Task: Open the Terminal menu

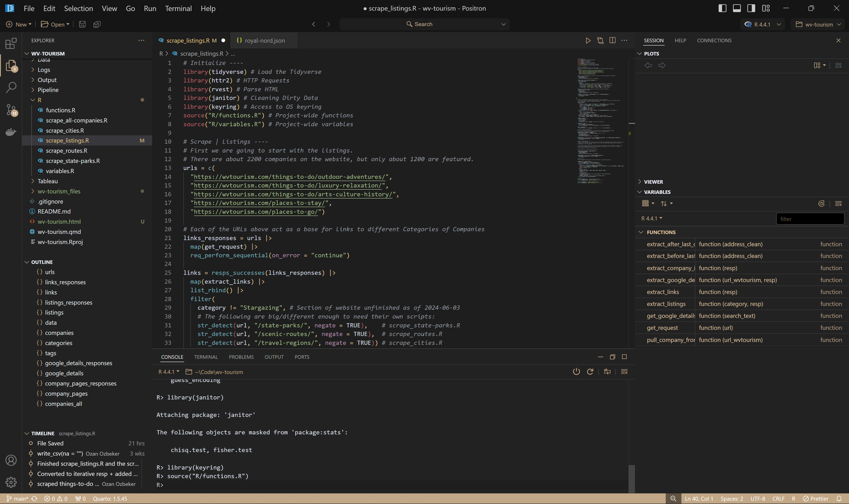Action: [x=178, y=8]
